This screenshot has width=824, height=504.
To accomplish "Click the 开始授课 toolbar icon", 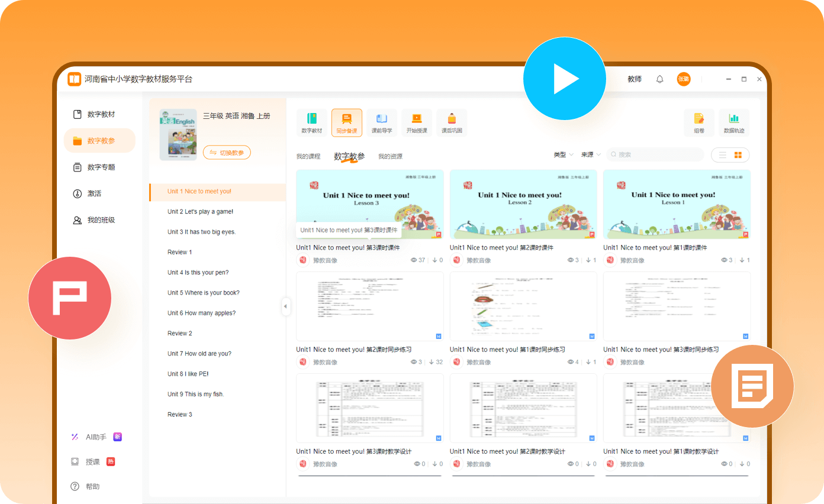I will (x=417, y=123).
